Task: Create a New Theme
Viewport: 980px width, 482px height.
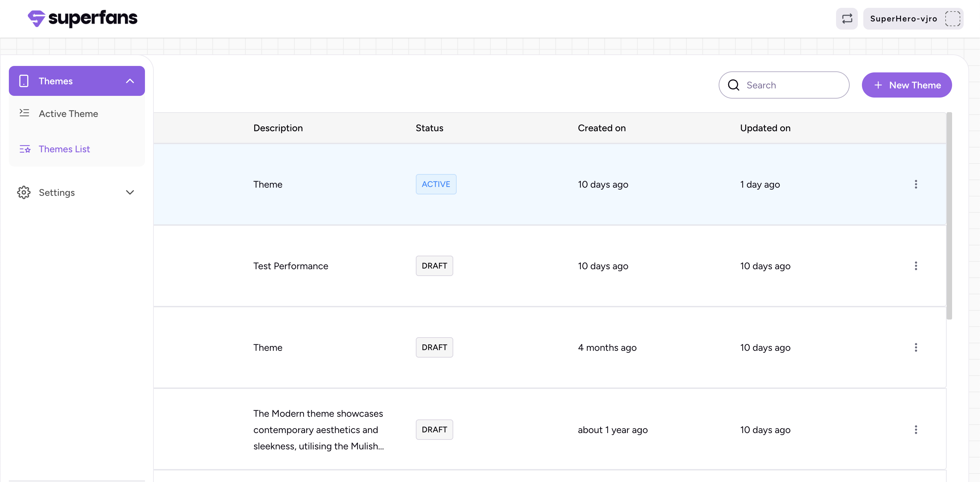Action: [x=906, y=85]
